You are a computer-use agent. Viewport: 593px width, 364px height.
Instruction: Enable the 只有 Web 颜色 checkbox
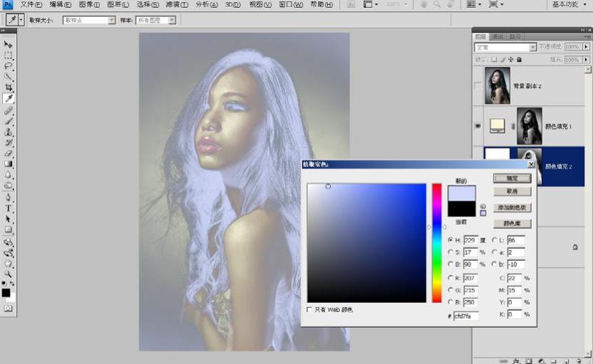[x=309, y=309]
